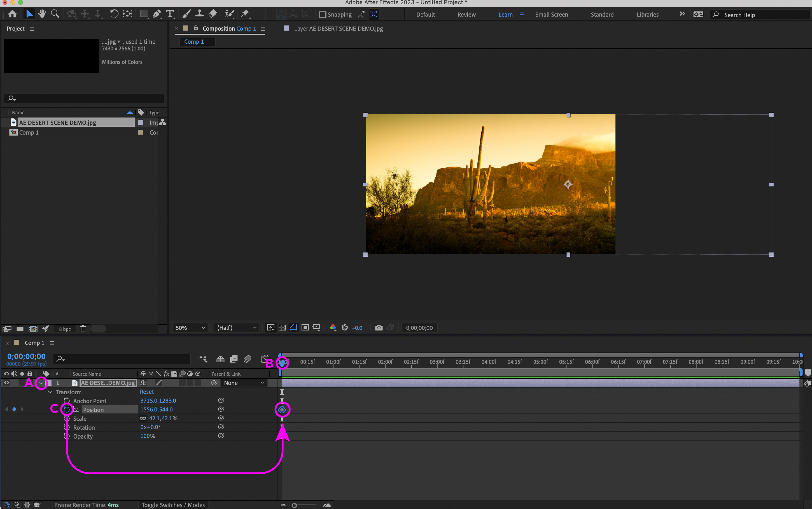Click the timeline zoom slider handle
This screenshot has width=812, height=509.
point(294,505)
